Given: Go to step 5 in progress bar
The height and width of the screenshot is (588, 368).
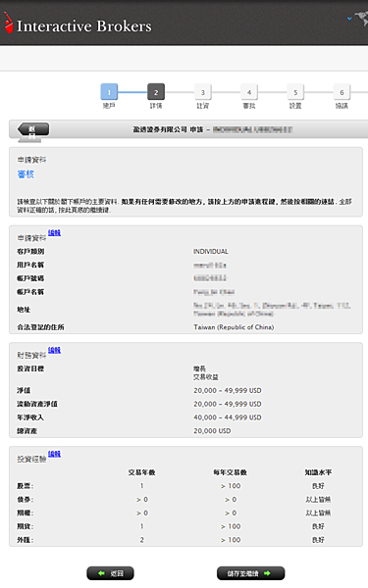Looking at the screenshot, I should tap(295, 92).
